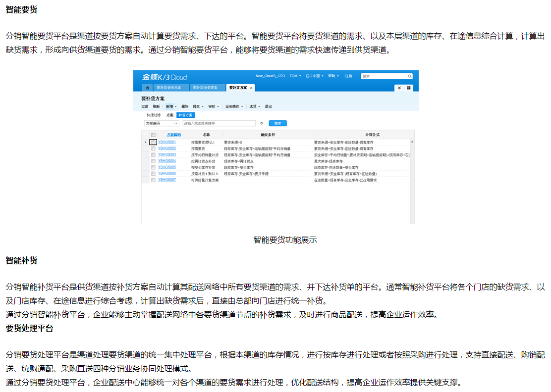Viewport: 551px width, 392px height.
Task: Open the 方案编码 field dropdown
Action: (176, 123)
